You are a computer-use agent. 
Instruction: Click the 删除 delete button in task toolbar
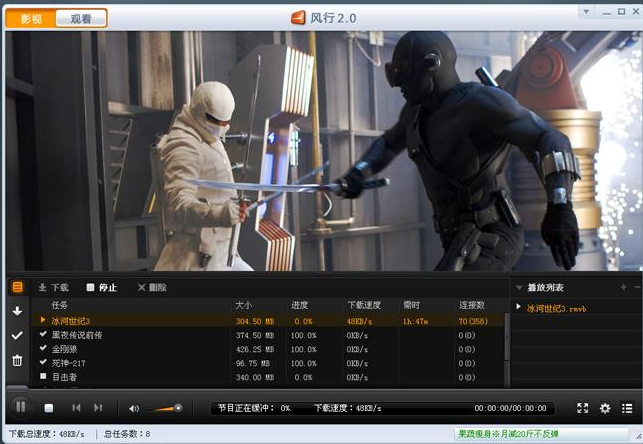pyautogui.click(x=152, y=287)
